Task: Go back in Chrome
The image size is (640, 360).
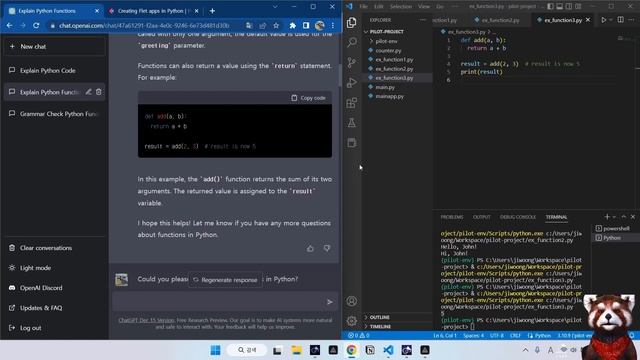Action: [x=9, y=25]
